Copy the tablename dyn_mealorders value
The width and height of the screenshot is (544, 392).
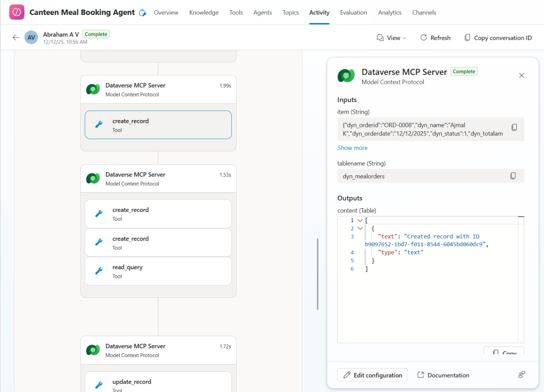tap(513, 176)
